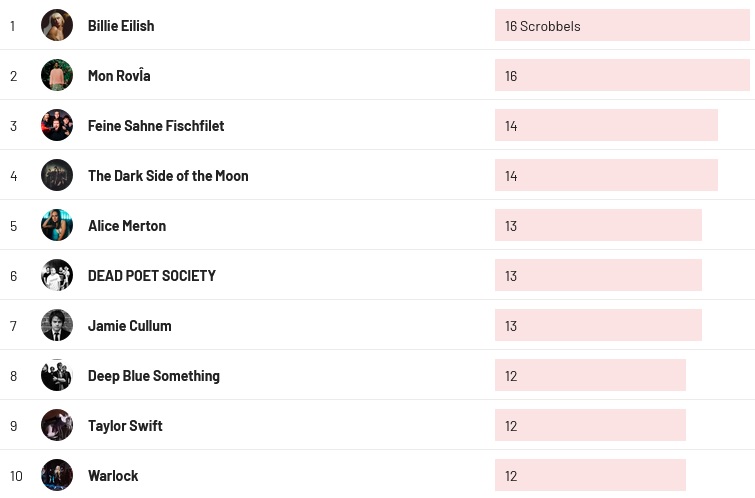Click Billie Eilish's avatar thumbnail
This screenshot has width=755, height=498.
[x=57, y=25]
